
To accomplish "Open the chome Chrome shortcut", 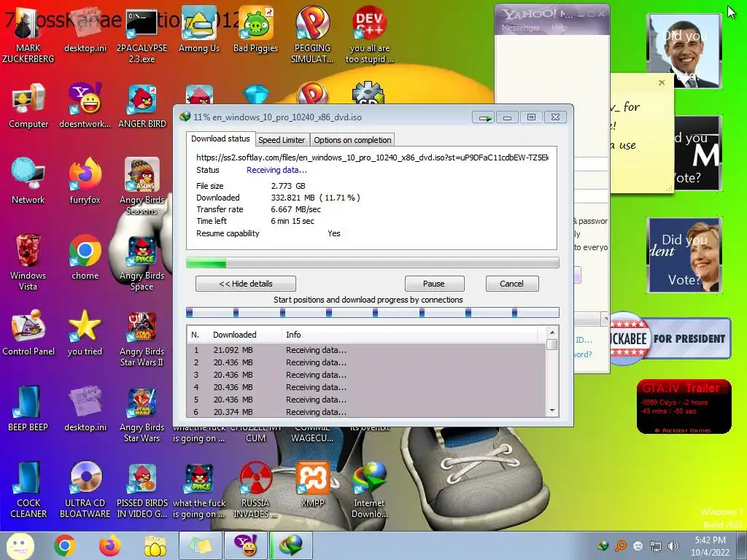I will click(85, 257).
